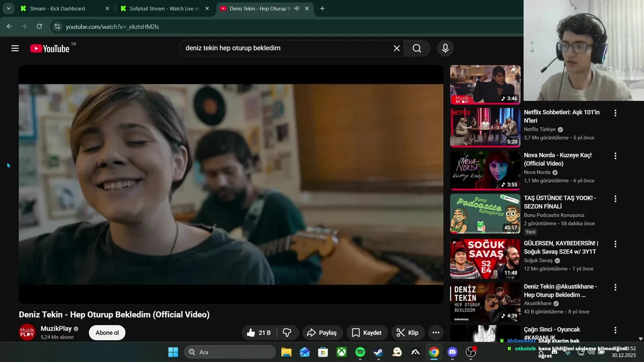Viewport: 644px width, 362px height.
Task: Open title Netflix Sohbetleri: Aşk 101'in N'leri
Action: 561,117
